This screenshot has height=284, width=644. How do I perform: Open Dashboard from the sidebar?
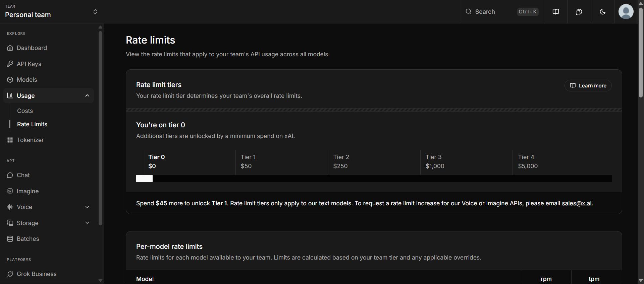coord(49,48)
